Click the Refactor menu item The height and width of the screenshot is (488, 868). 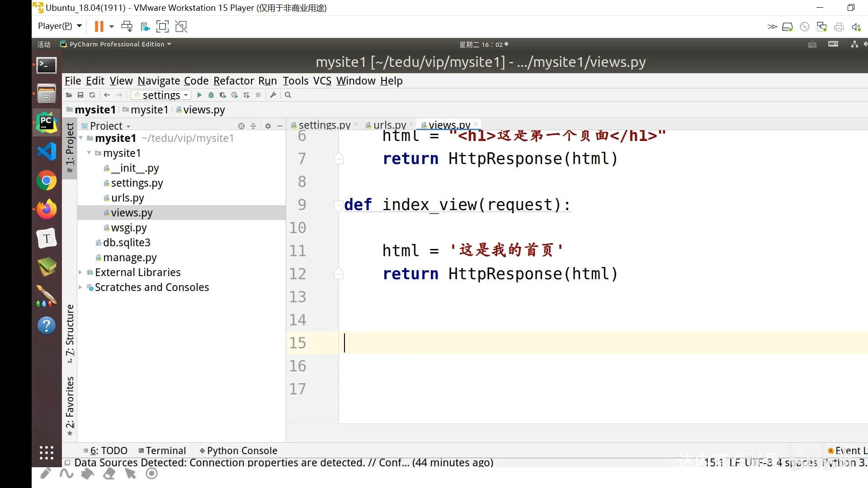pyautogui.click(x=234, y=80)
